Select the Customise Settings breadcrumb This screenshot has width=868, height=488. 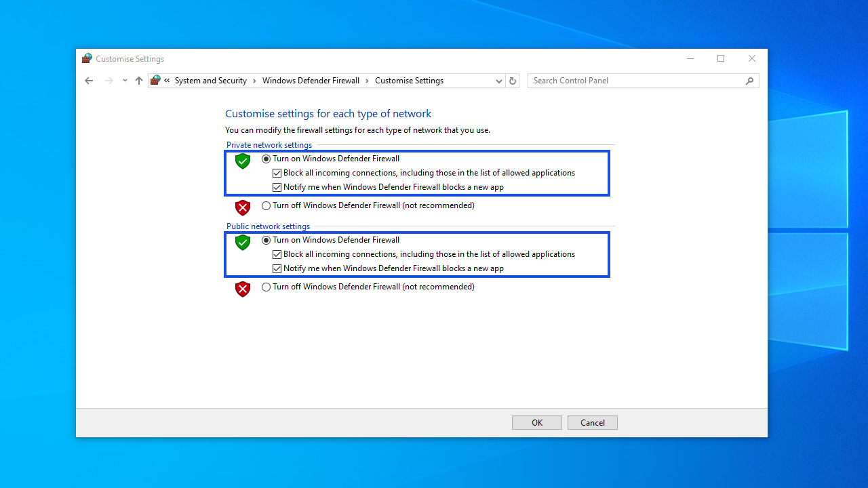409,81
